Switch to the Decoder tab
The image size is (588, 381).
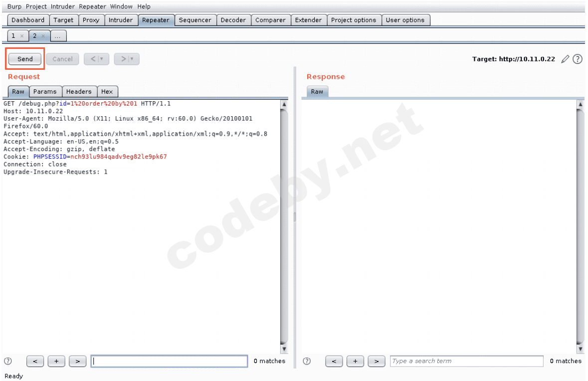point(233,20)
